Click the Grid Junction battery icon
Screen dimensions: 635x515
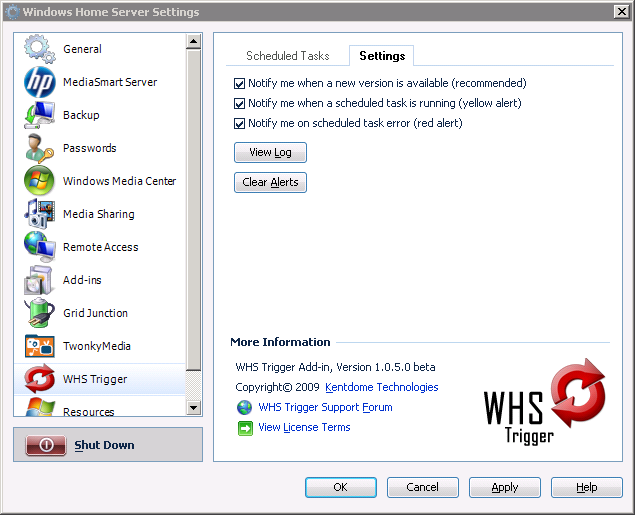tap(39, 313)
